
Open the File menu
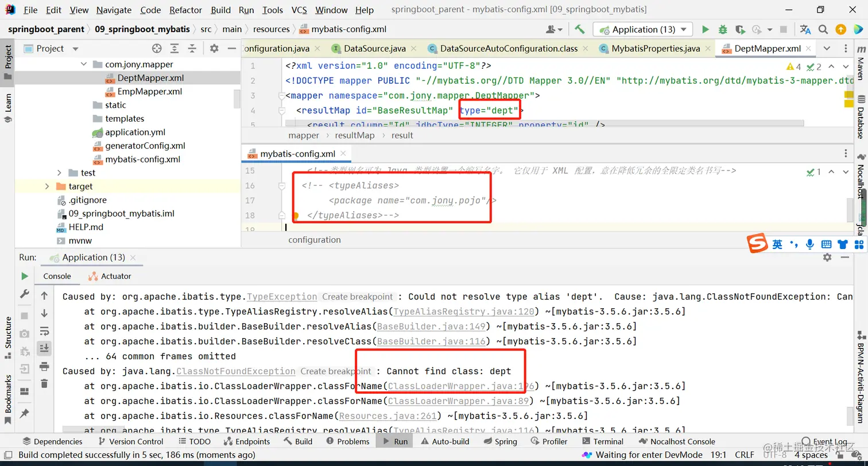click(x=30, y=10)
